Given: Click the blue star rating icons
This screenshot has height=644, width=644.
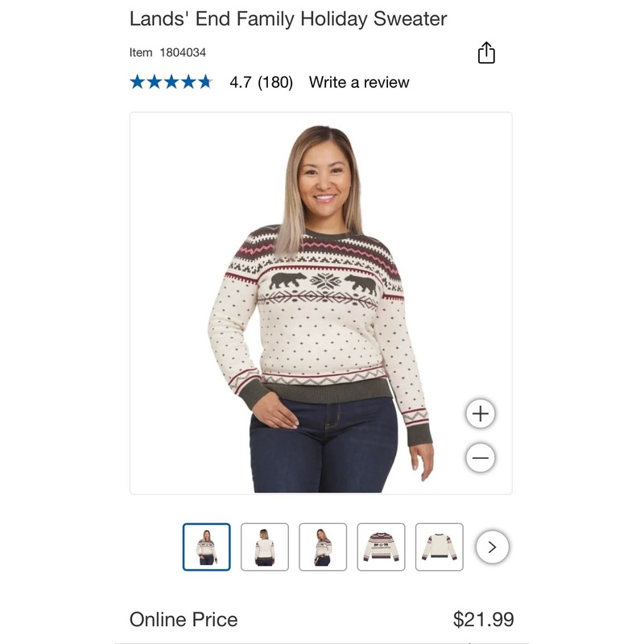Looking at the screenshot, I should coord(171,82).
